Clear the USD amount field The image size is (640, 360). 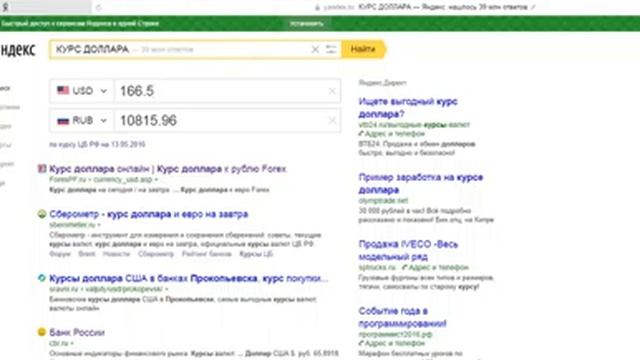(332, 91)
